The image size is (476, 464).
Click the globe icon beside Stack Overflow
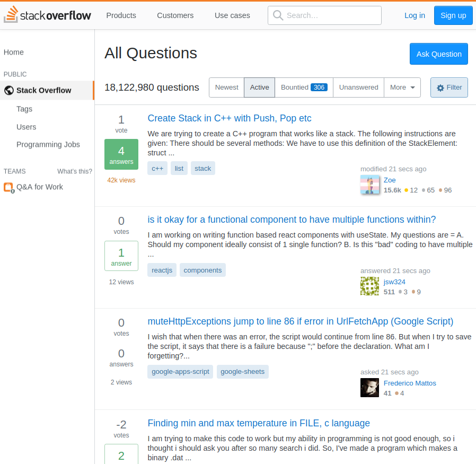click(9, 90)
